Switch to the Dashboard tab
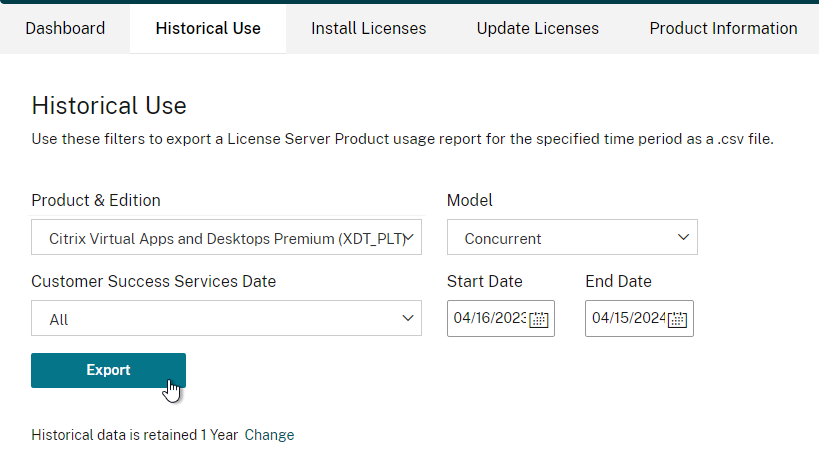Screen dimensions: 819x459 (x=65, y=28)
